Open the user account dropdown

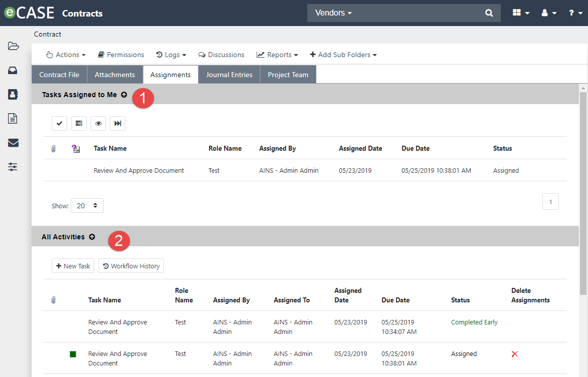coord(549,13)
